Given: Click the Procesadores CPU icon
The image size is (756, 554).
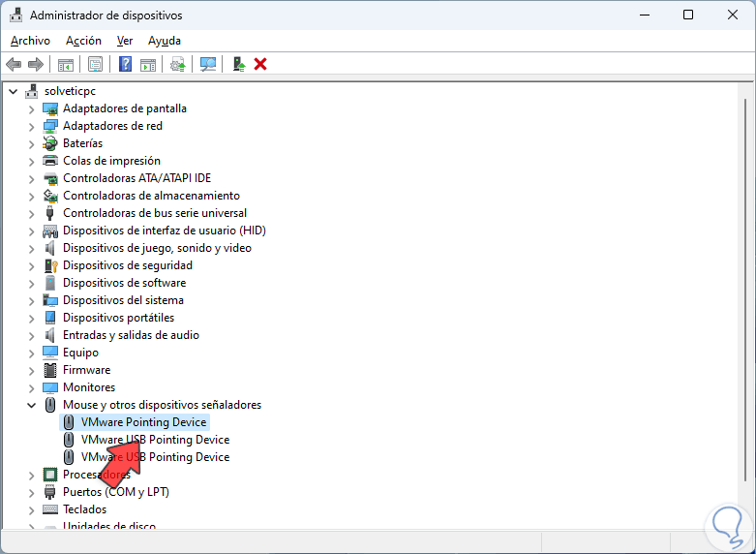Looking at the screenshot, I should click(x=50, y=475).
